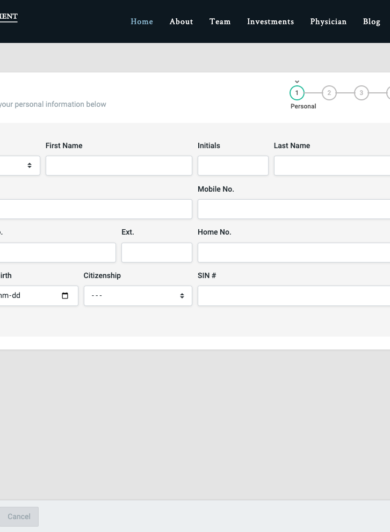The image size is (390, 532).
Task: Focus the Last Name input
Action: [332, 166]
